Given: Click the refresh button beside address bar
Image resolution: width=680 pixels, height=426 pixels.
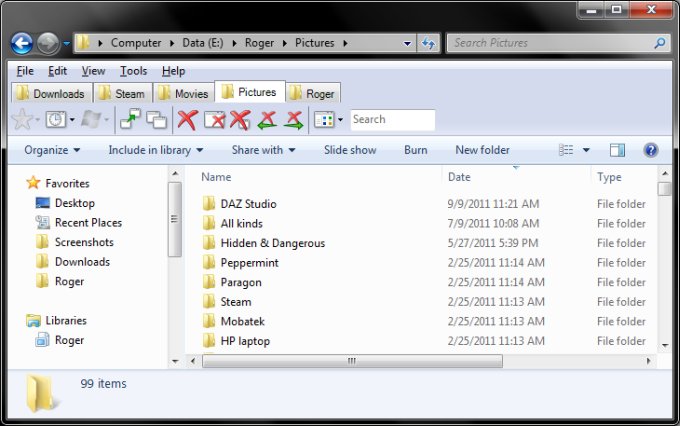Looking at the screenshot, I should (430, 44).
